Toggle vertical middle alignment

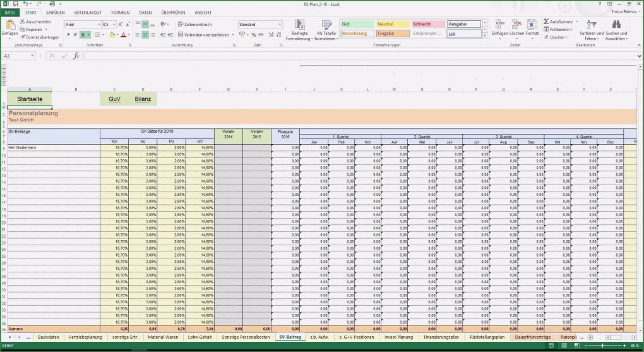coord(145,24)
